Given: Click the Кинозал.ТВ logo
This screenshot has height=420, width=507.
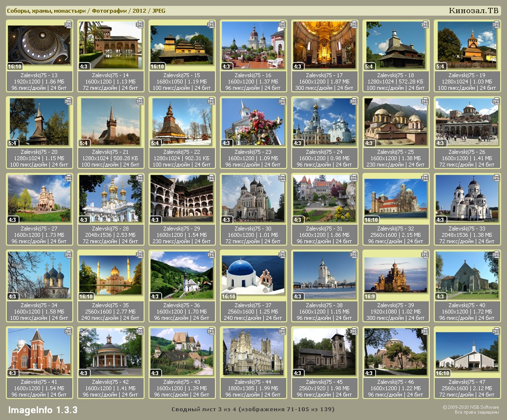Looking at the screenshot, I should 473,11.
